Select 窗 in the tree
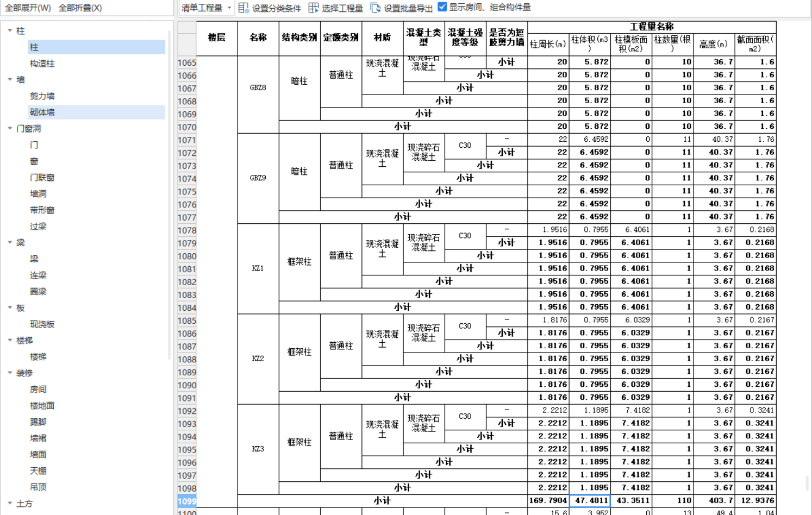 coord(34,161)
